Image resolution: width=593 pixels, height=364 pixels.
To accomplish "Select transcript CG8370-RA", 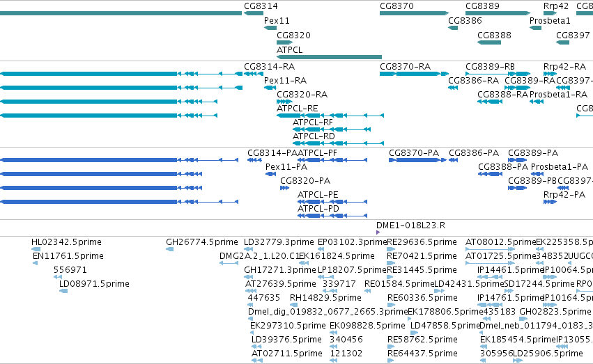I will 405,67.
